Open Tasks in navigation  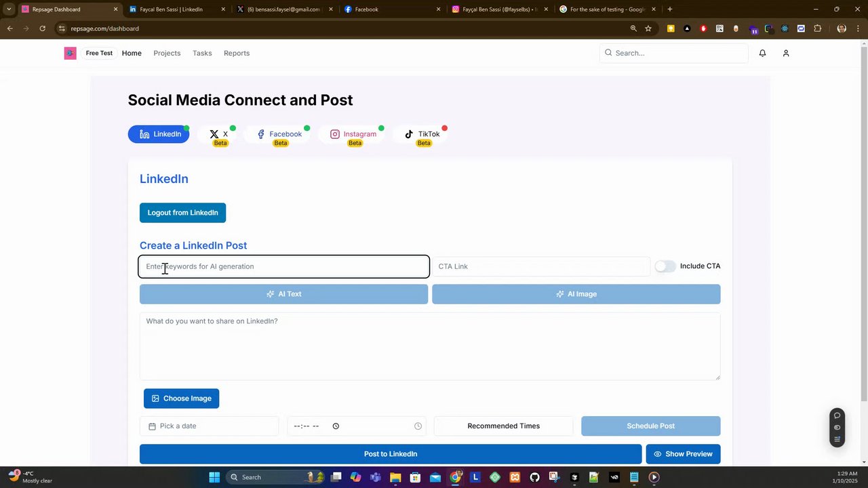coord(202,53)
